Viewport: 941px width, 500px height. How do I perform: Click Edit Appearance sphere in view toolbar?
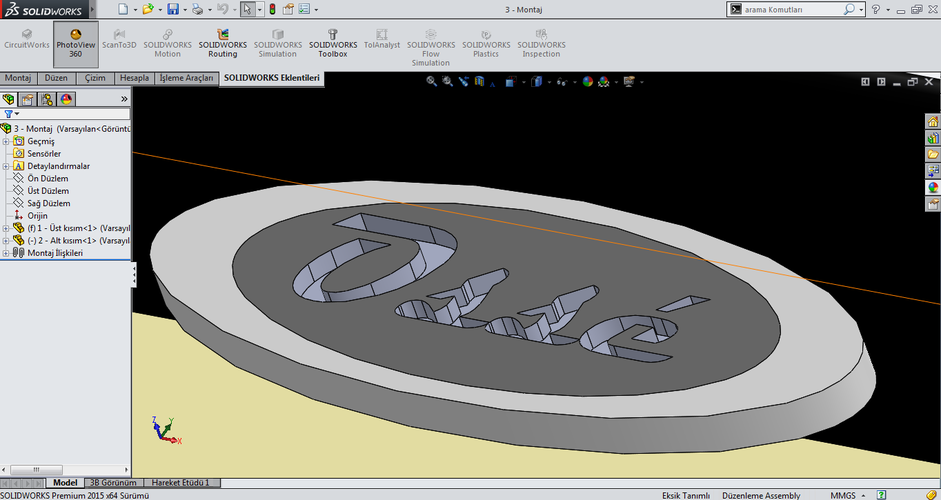coord(588,81)
